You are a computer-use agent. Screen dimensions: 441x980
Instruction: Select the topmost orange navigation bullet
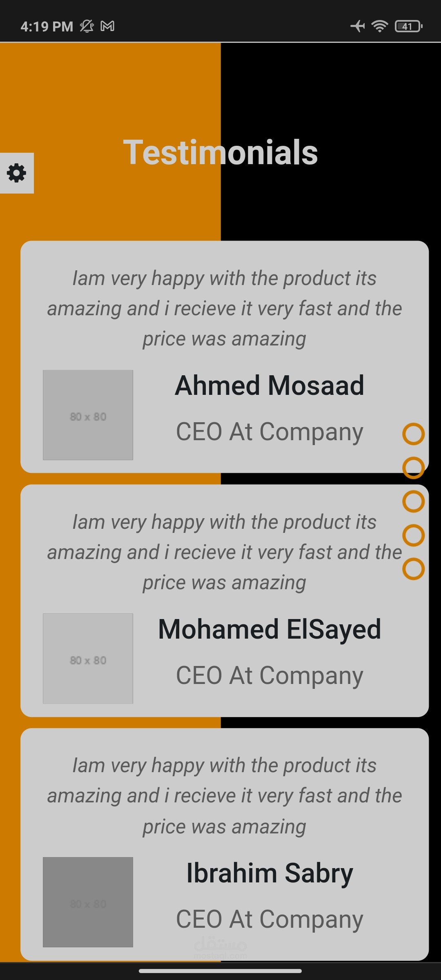tap(413, 434)
